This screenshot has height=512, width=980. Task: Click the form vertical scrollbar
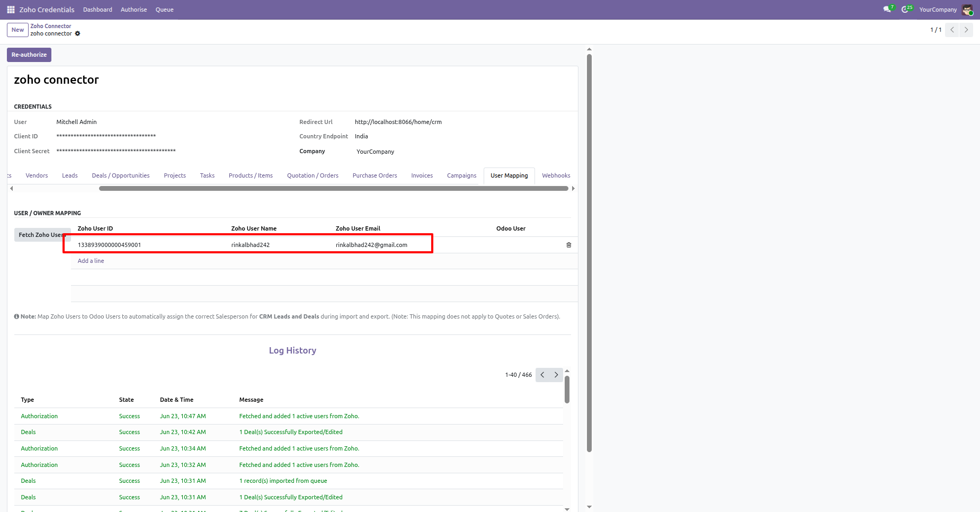tap(589, 253)
